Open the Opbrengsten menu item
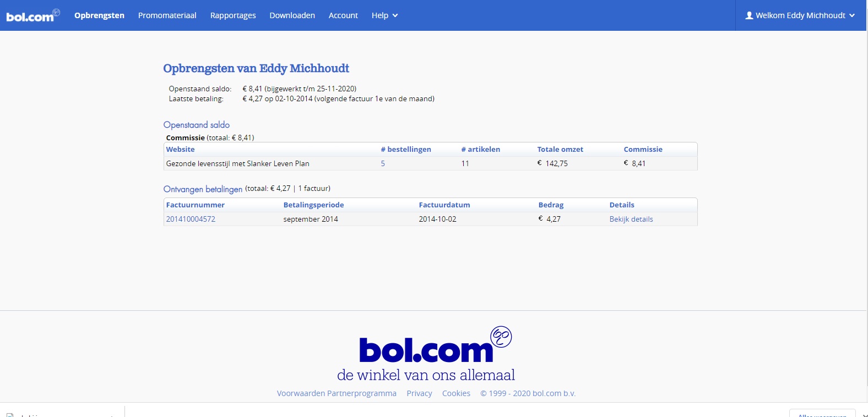The width and height of the screenshot is (868, 417). point(99,15)
